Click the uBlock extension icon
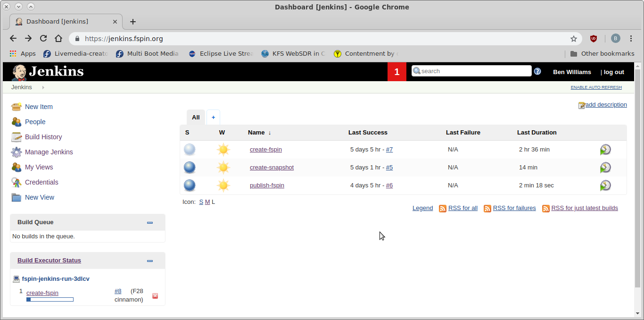 594,39
